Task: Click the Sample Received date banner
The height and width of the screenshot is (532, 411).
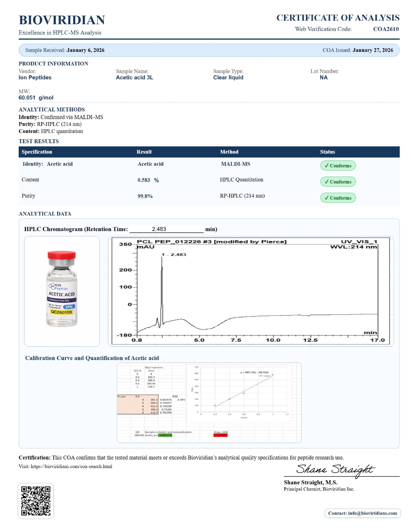Action: point(65,50)
